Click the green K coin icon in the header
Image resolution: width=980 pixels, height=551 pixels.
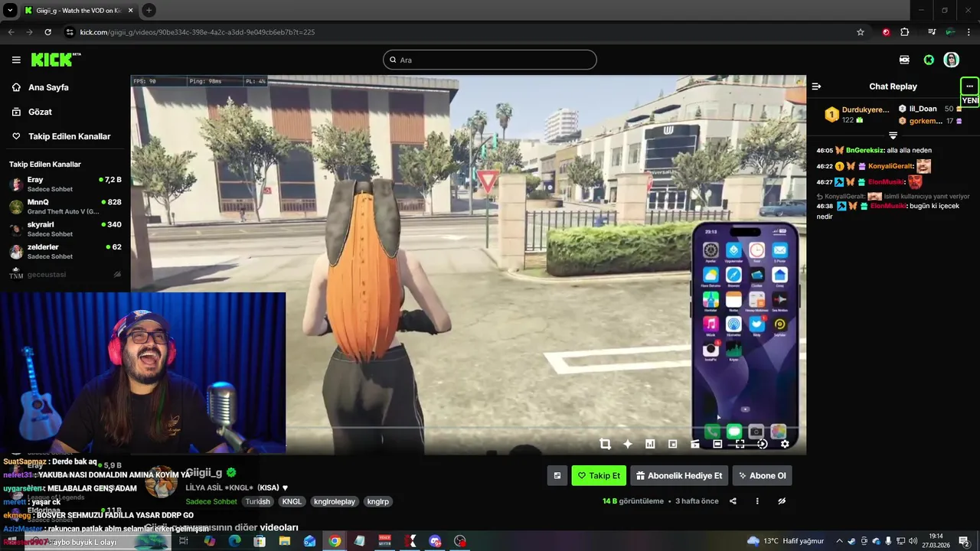[x=929, y=60]
